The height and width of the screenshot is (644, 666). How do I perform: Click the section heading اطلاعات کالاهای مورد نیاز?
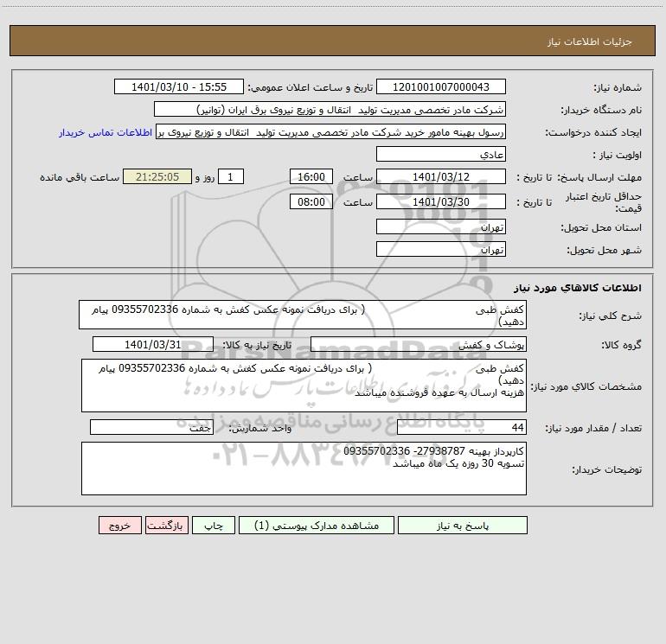tap(578, 288)
